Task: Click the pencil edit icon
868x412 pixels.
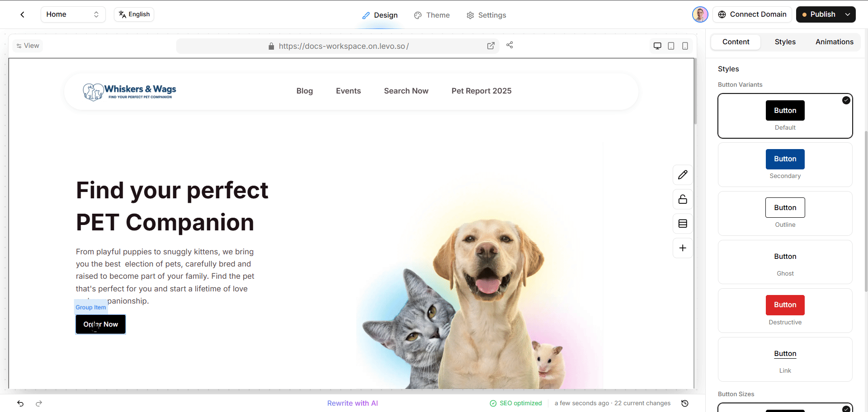Action: pyautogui.click(x=683, y=175)
